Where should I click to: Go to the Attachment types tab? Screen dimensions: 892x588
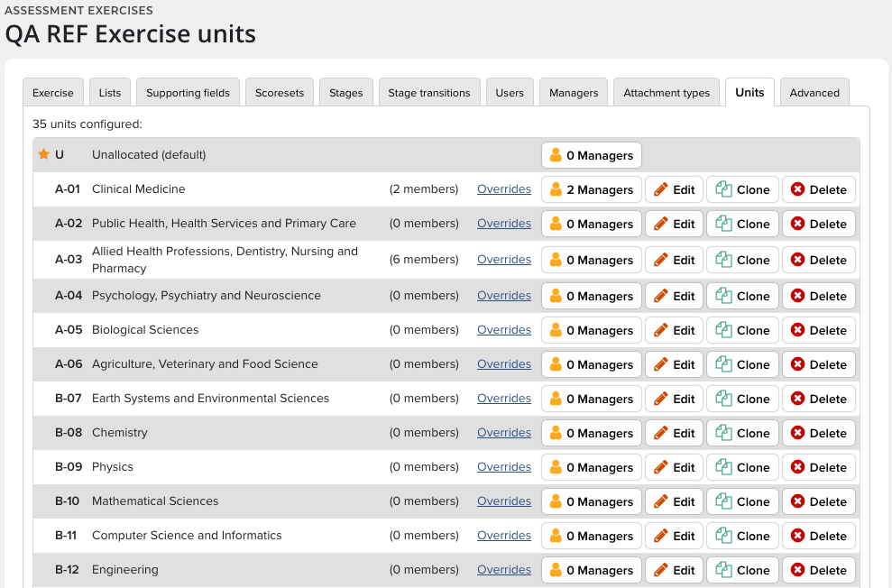coord(667,93)
